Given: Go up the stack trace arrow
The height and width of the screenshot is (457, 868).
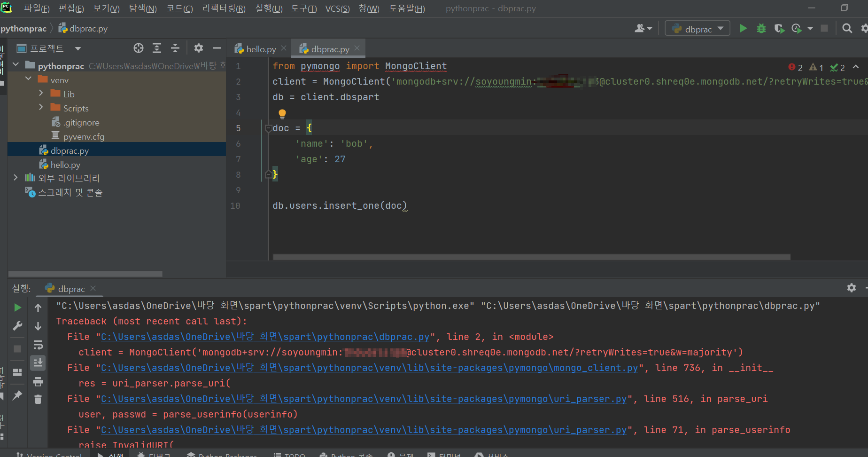Looking at the screenshot, I should click(38, 307).
